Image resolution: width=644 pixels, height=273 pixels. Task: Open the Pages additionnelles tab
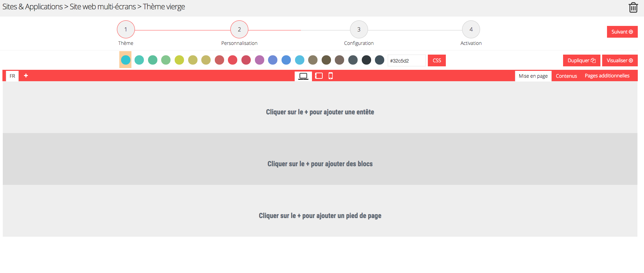coord(607,76)
